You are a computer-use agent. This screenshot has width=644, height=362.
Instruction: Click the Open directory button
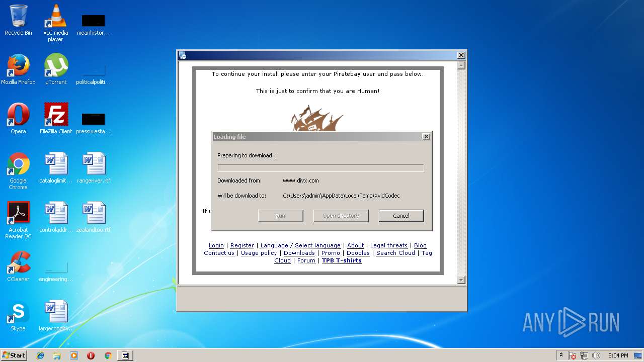[341, 216]
